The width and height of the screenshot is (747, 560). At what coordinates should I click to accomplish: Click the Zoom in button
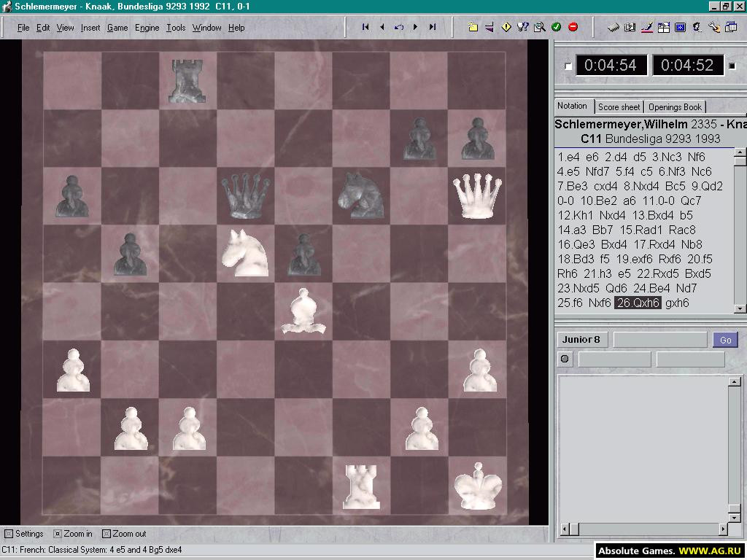[x=73, y=534]
